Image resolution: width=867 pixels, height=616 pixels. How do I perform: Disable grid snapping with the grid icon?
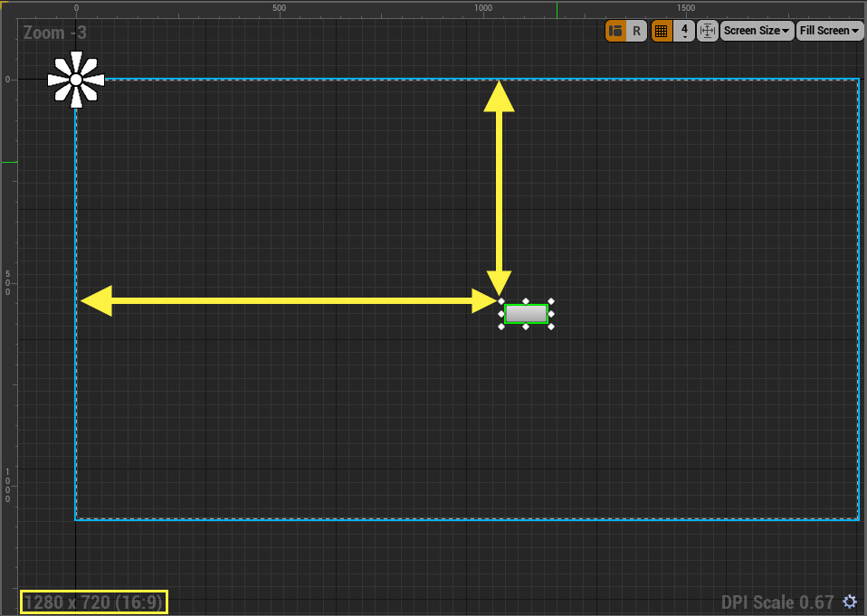[662, 31]
